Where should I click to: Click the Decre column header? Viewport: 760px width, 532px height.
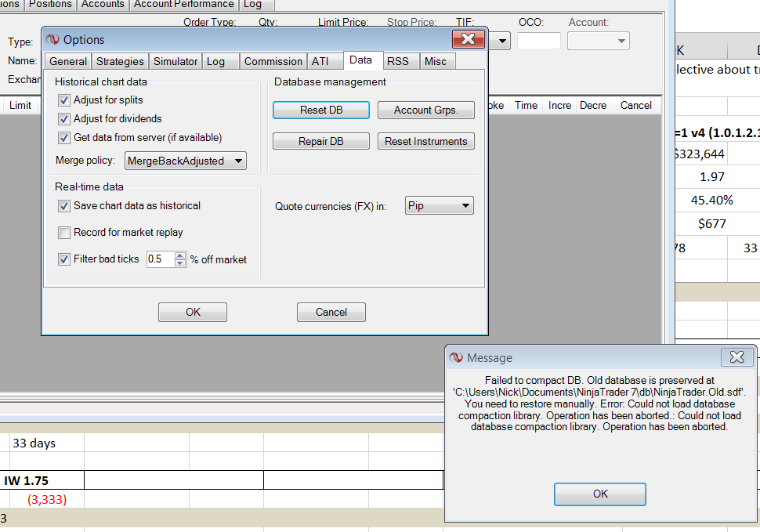(x=593, y=106)
